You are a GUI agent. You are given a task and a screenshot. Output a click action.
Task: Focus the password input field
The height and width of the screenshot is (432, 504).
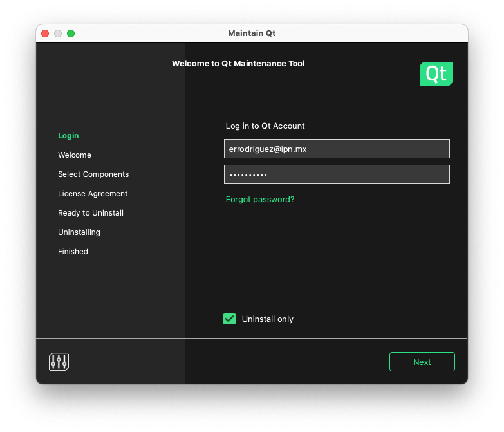(x=337, y=174)
